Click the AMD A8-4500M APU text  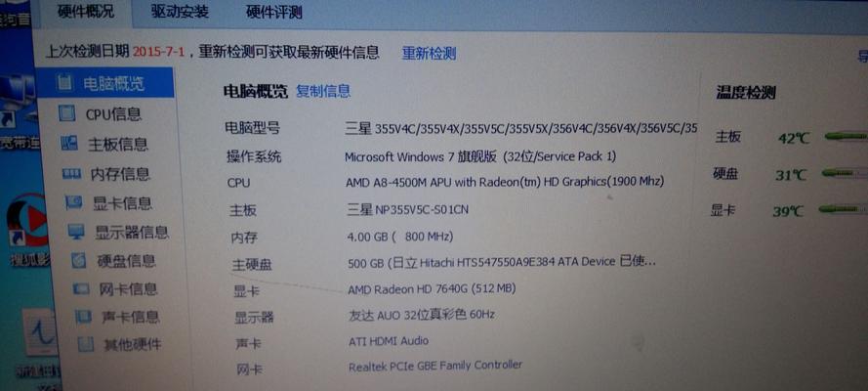click(505, 182)
